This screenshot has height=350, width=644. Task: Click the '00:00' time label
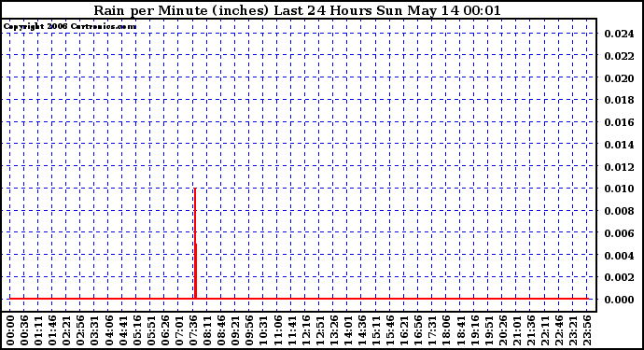[10, 330]
